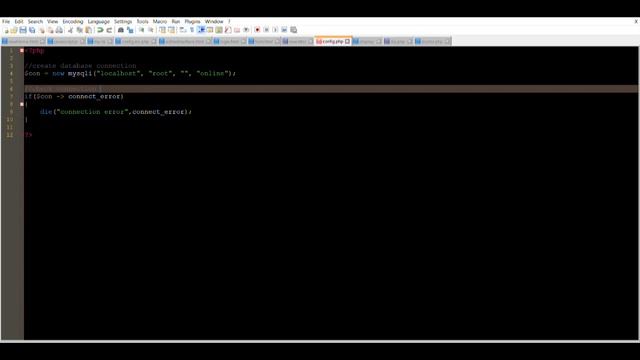Toggle Show All Characters icon
Image resolution: width=640 pixels, height=360 pixels.
[x=192, y=30]
